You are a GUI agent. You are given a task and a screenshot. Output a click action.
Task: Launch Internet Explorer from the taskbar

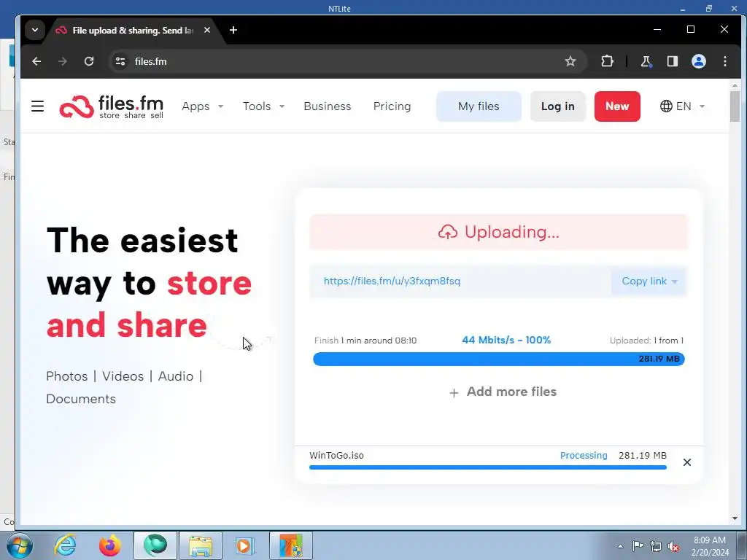(65, 545)
